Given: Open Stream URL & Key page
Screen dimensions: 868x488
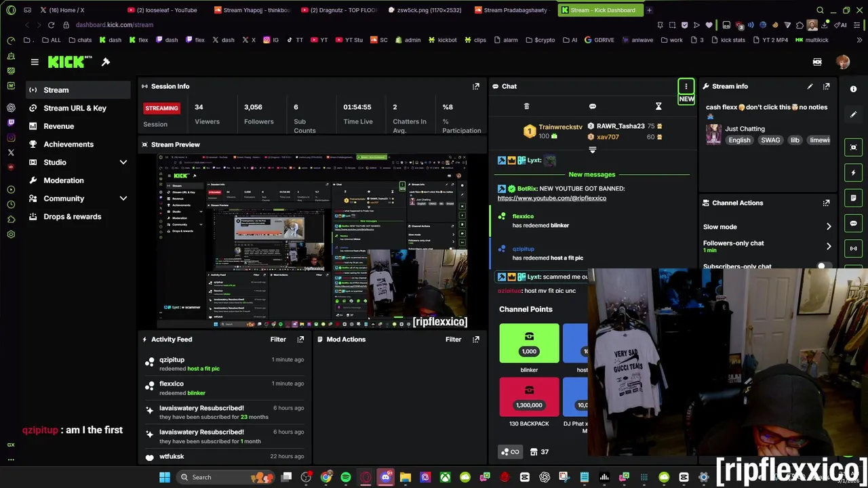Looking at the screenshot, I should (x=78, y=108).
